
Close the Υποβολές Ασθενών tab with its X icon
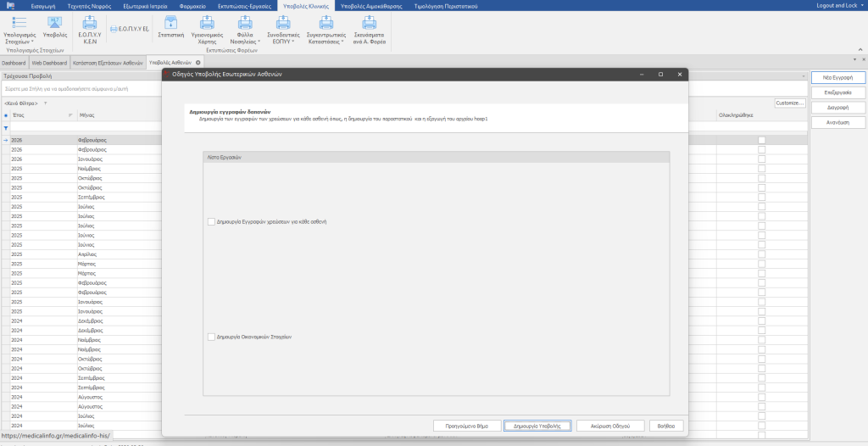point(198,63)
